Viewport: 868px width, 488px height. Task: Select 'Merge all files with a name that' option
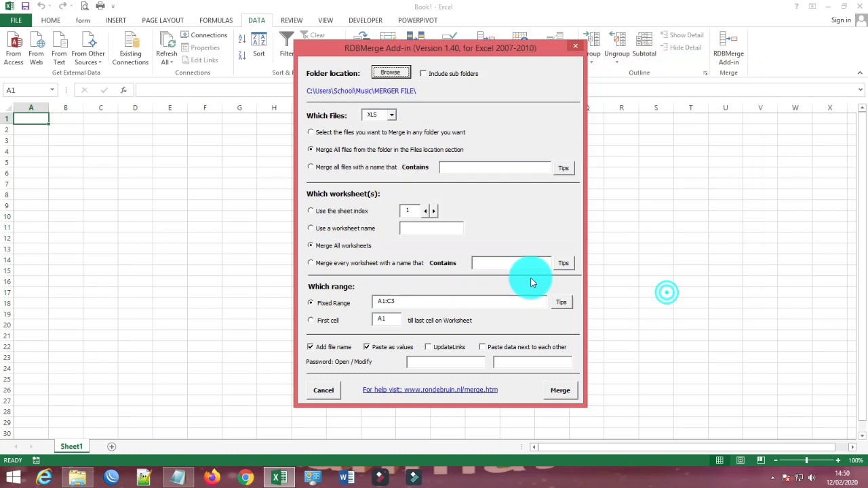pos(311,167)
